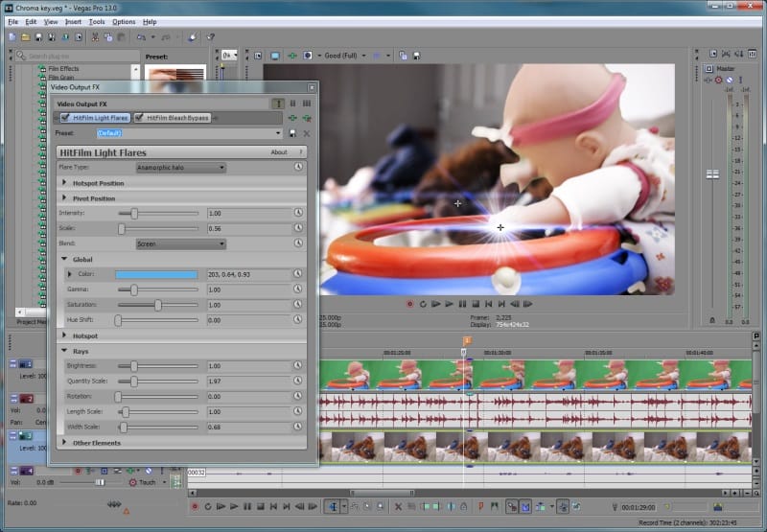This screenshot has height=532, width=767.
Task: Open the Good (Full) preview quality selector
Action: pyautogui.click(x=342, y=56)
